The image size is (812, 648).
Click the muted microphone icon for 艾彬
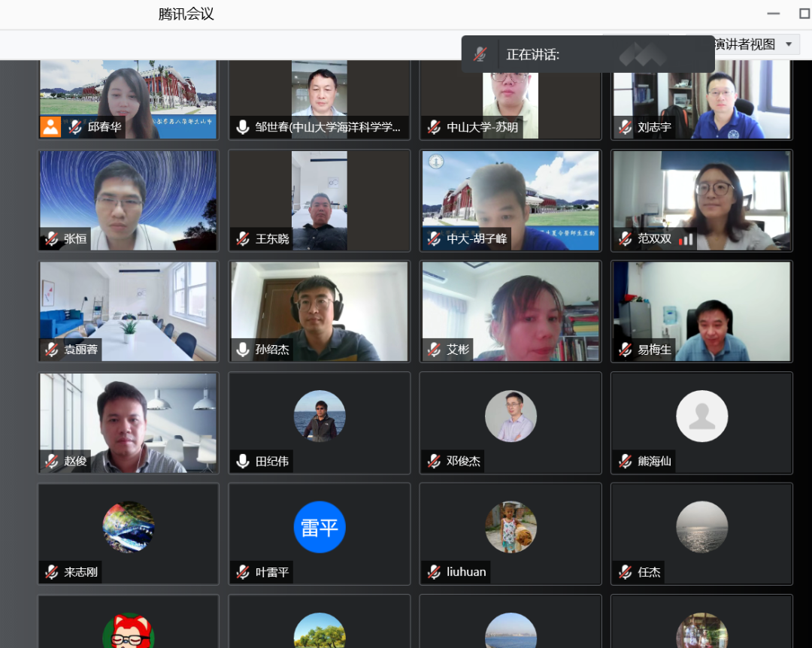click(x=434, y=350)
